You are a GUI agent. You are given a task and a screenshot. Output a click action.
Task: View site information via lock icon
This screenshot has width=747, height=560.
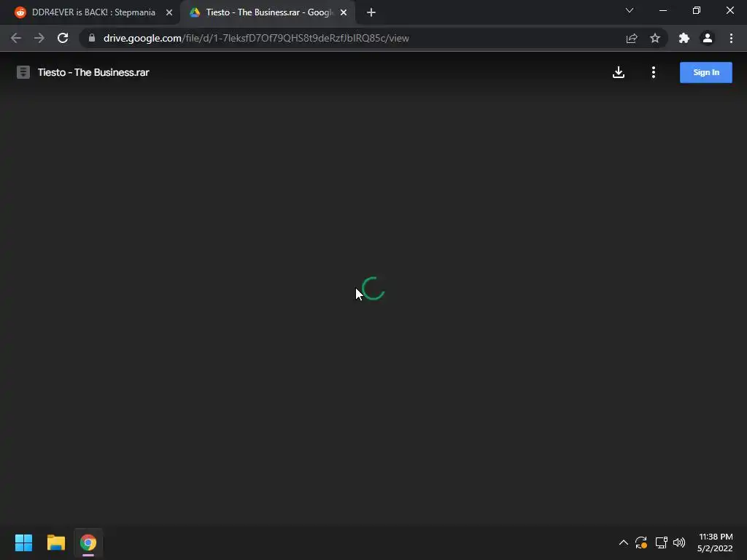tap(92, 38)
